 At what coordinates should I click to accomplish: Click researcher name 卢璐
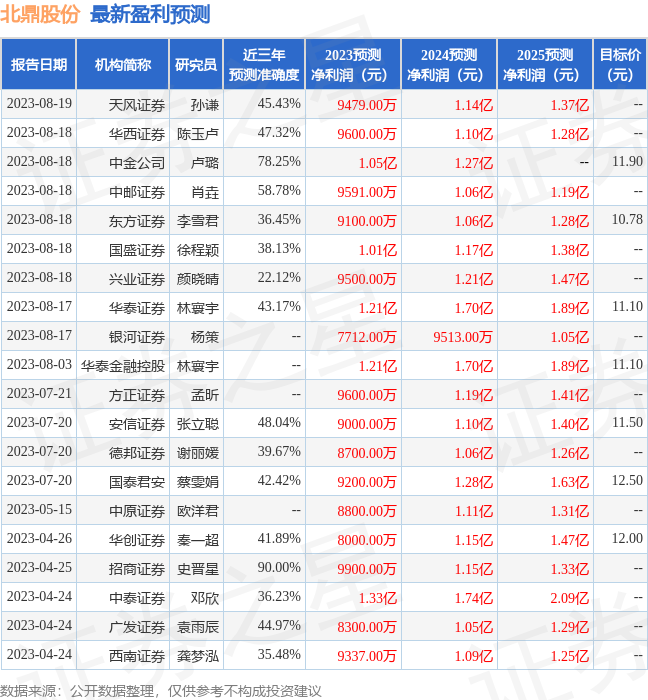click(205, 163)
